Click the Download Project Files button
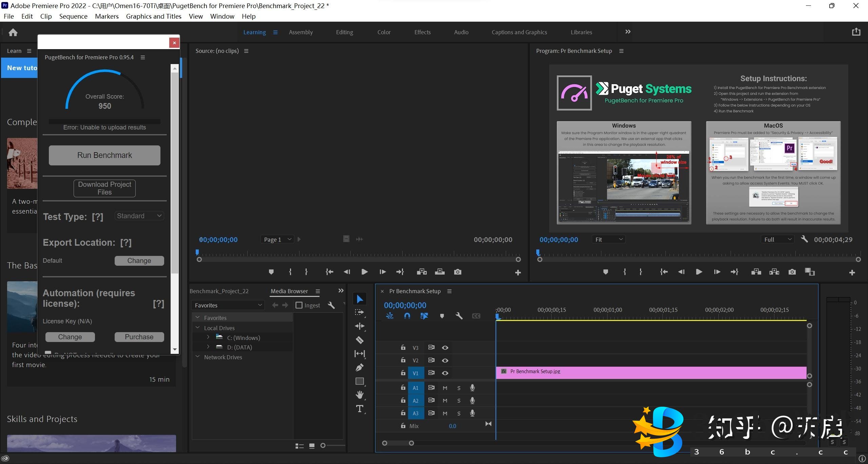Screen dimensions: 868x464 104,188
